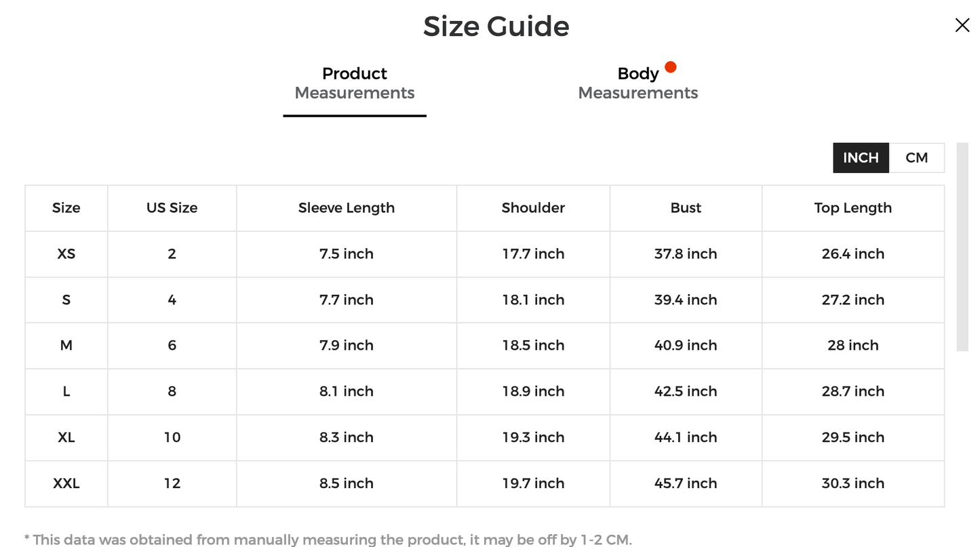Select the S size cell

click(66, 300)
